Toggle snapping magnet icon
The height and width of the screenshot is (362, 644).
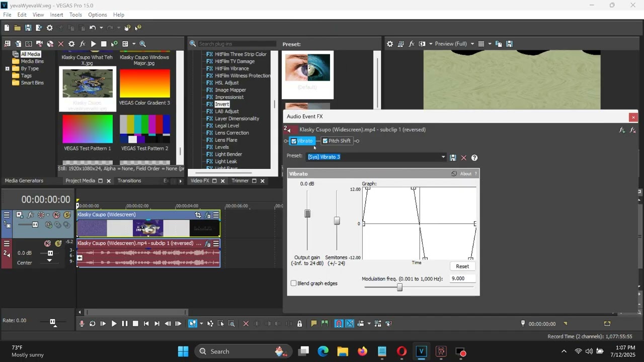[339, 324]
